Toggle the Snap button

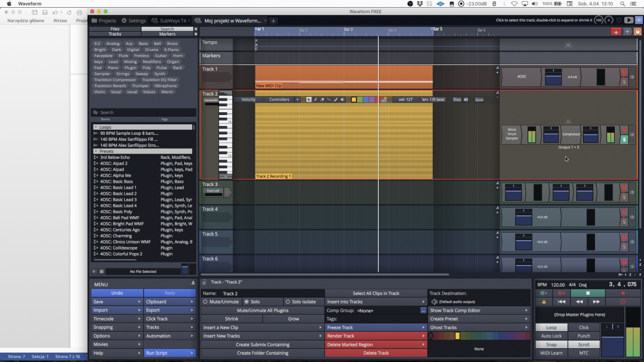pos(551,344)
